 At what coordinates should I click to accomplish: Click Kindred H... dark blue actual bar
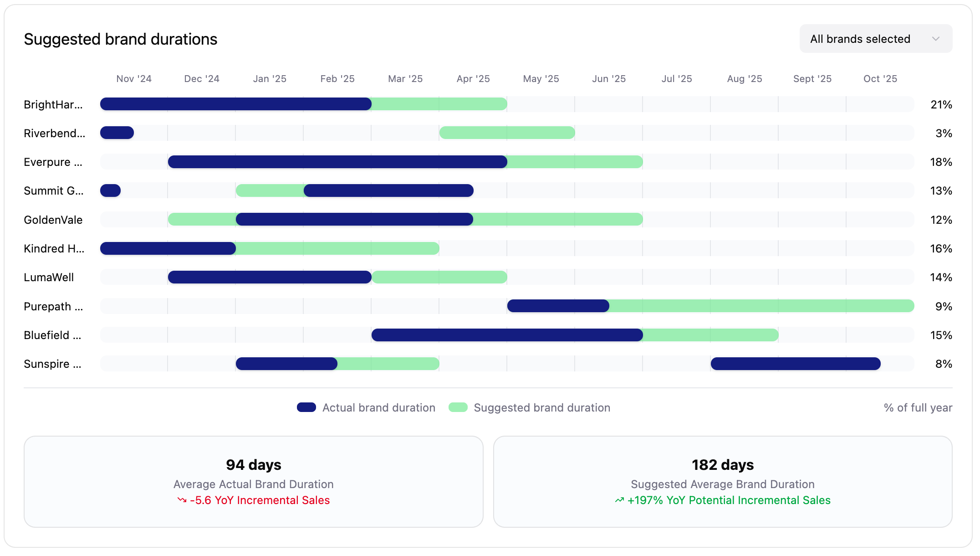pos(168,248)
